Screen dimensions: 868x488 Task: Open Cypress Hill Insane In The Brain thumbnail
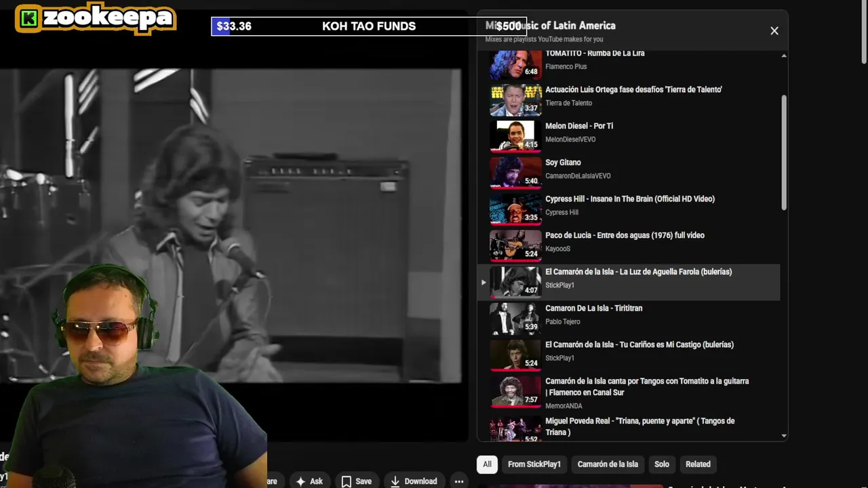pos(515,209)
